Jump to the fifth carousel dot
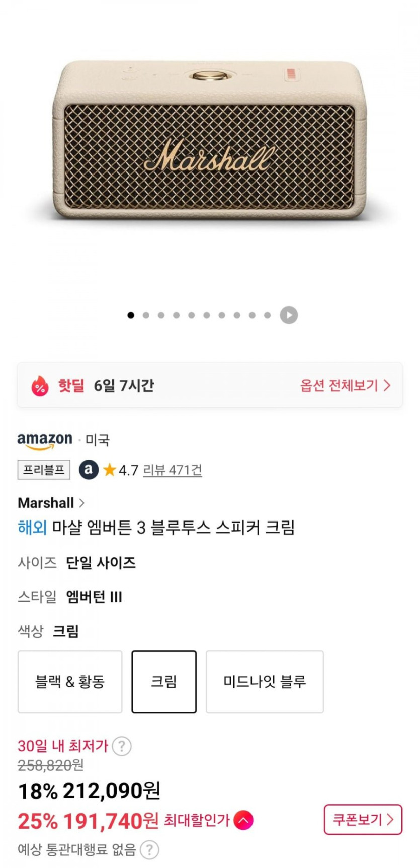Screen dimensions: 420x868 tap(192, 315)
